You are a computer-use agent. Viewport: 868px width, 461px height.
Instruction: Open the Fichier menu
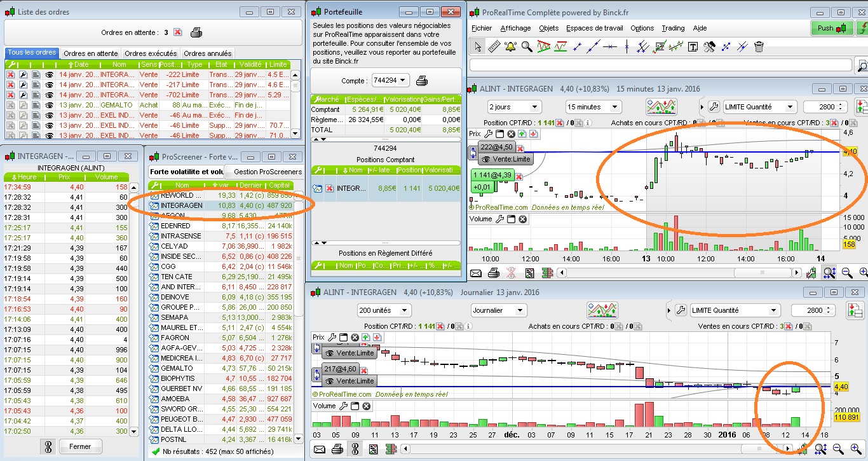(482, 28)
